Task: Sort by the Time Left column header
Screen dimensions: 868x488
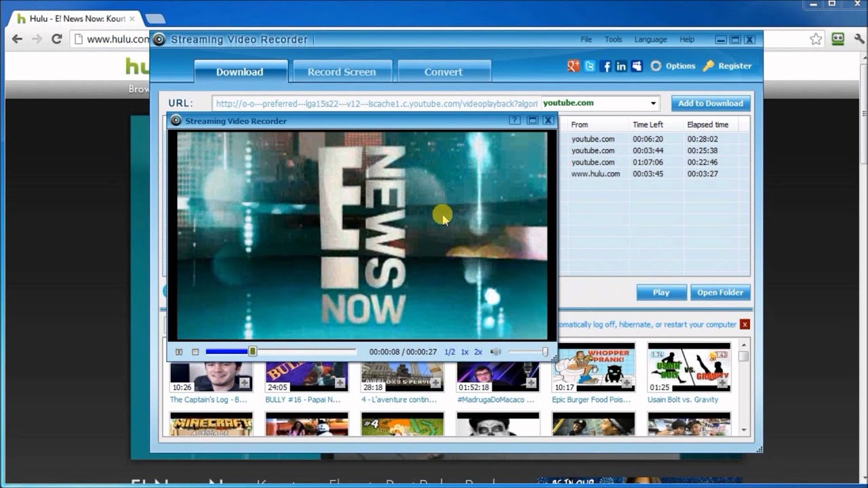Action: point(656,125)
